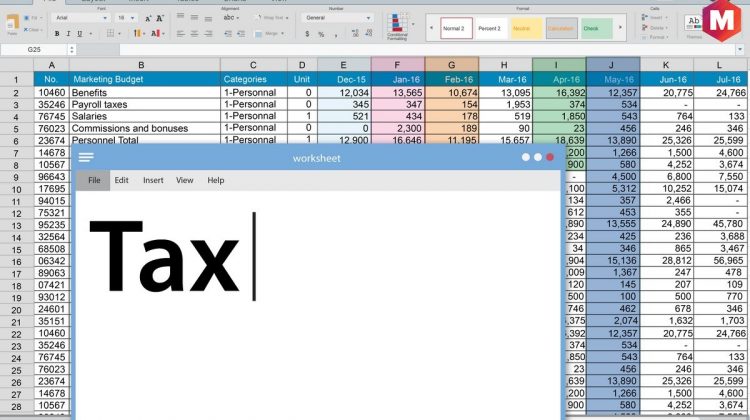Open the hamburger menu in the worksheet window

click(86, 157)
